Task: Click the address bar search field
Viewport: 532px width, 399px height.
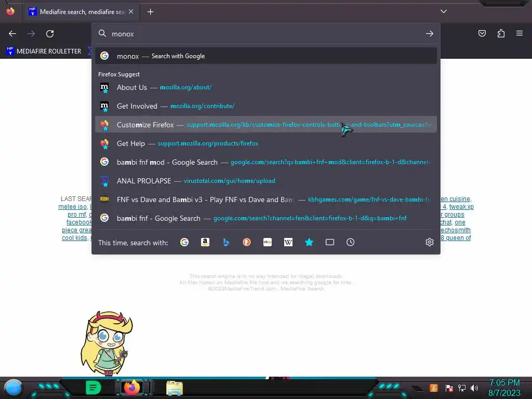Action: pyautogui.click(x=266, y=34)
